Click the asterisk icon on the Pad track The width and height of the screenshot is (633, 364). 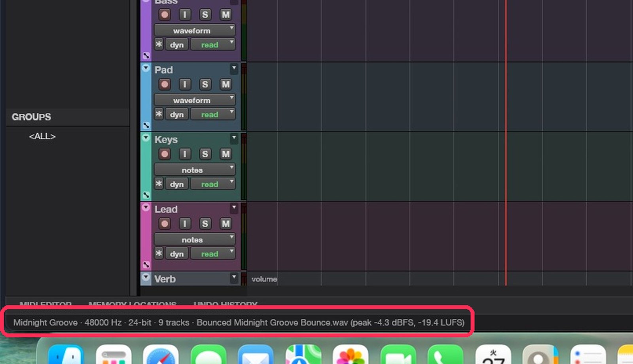point(159,114)
